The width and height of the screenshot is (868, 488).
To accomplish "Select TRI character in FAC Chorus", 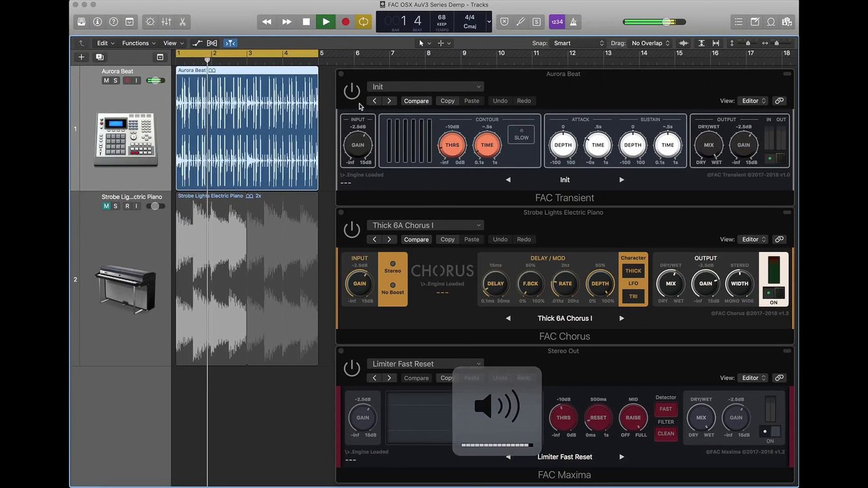I will point(633,296).
